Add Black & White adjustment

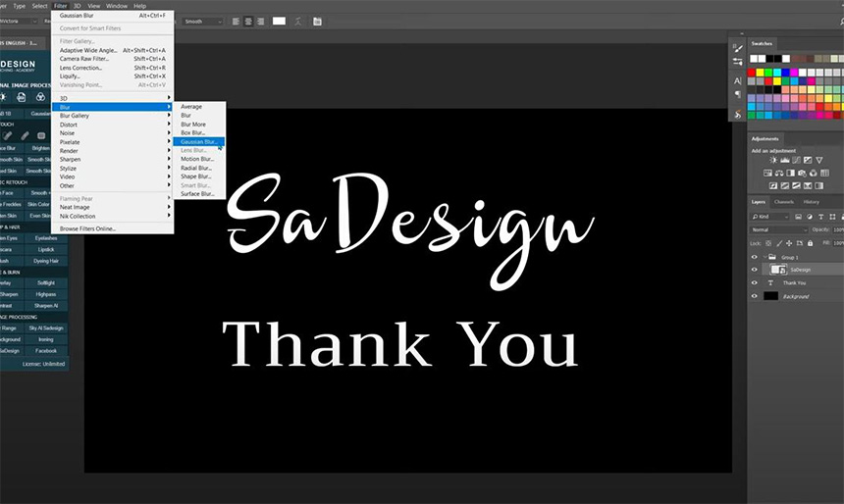[x=790, y=174]
